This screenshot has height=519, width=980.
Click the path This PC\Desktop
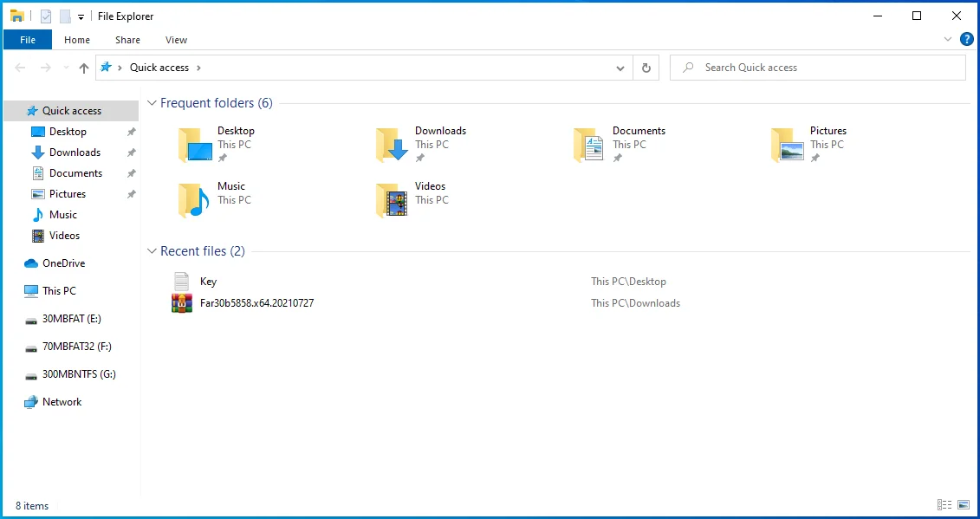[x=629, y=282]
